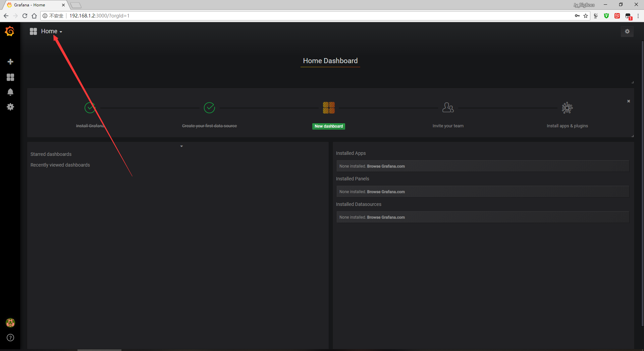Click the Installed Datasources heading
Image resolution: width=644 pixels, height=351 pixels.
359,204
